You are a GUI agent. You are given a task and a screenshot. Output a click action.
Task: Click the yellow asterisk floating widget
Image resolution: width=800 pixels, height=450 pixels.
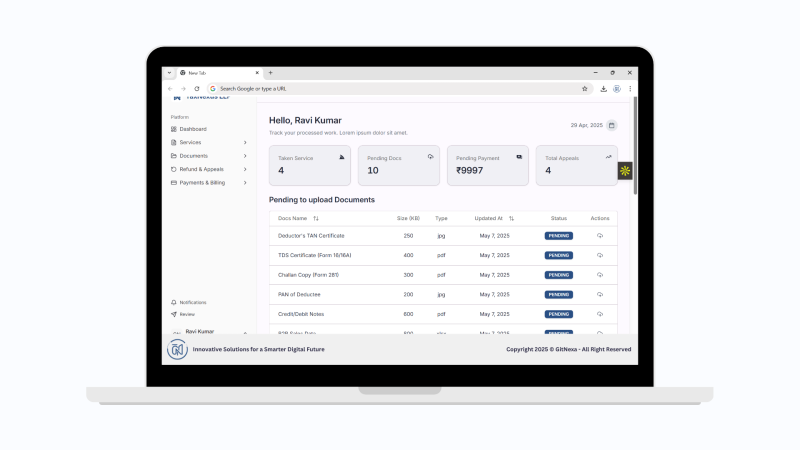[x=625, y=171]
